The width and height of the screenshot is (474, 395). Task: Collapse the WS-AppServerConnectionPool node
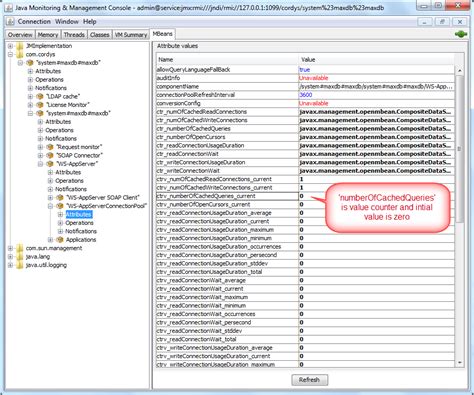click(50, 206)
